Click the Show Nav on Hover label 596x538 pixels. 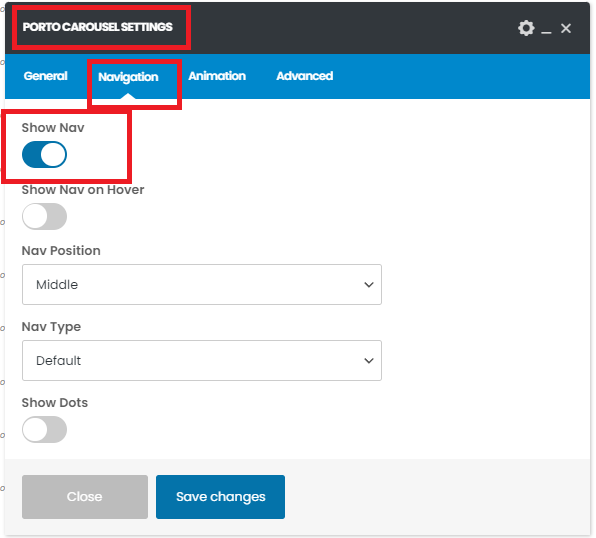point(83,189)
